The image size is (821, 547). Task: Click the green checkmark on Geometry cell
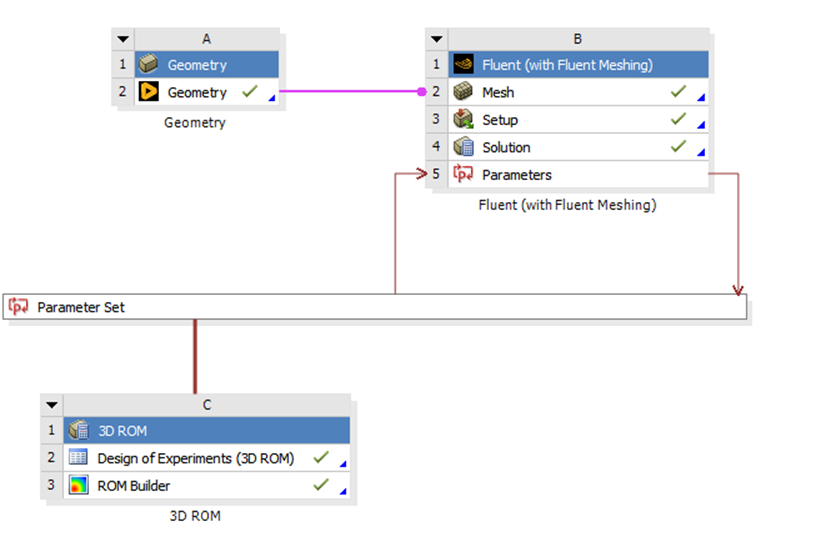point(250,92)
